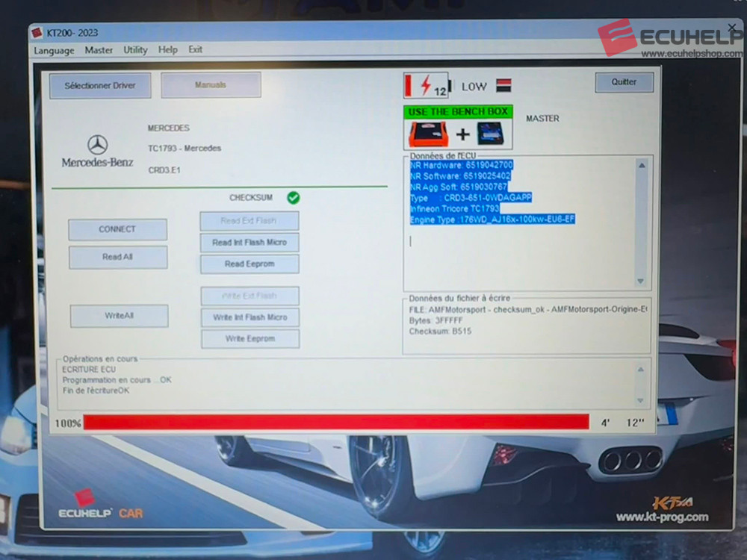Click the Fin de l'écritureOK line
The height and width of the screenshot is (560, 747).
click(96, 391)
